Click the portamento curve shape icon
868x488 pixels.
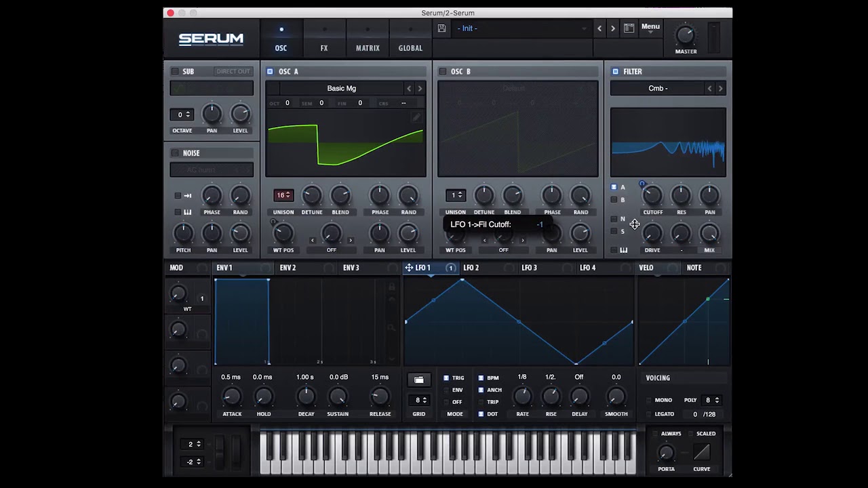coord(702,452)
